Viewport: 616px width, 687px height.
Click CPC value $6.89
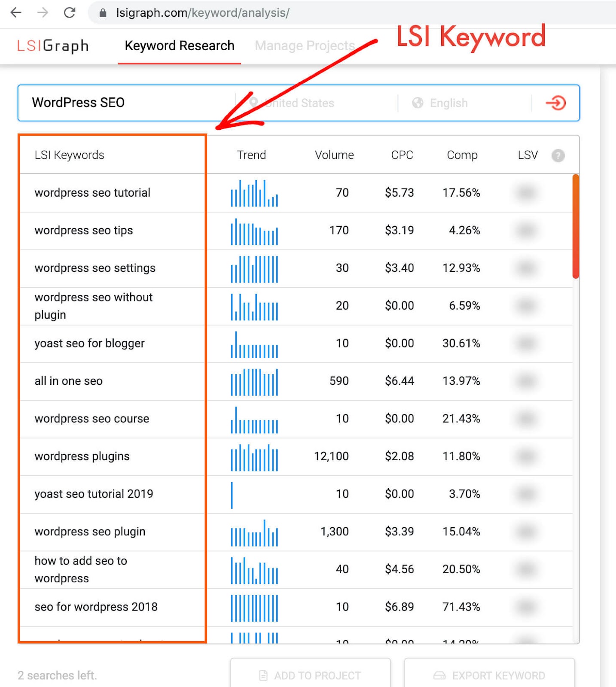(x=399, y=607)
